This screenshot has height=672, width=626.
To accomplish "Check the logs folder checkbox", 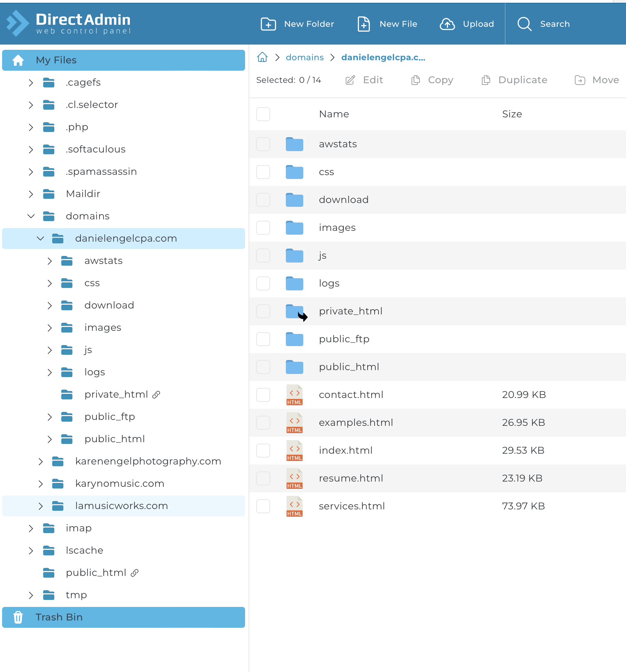I will click(x=263, y=283).
